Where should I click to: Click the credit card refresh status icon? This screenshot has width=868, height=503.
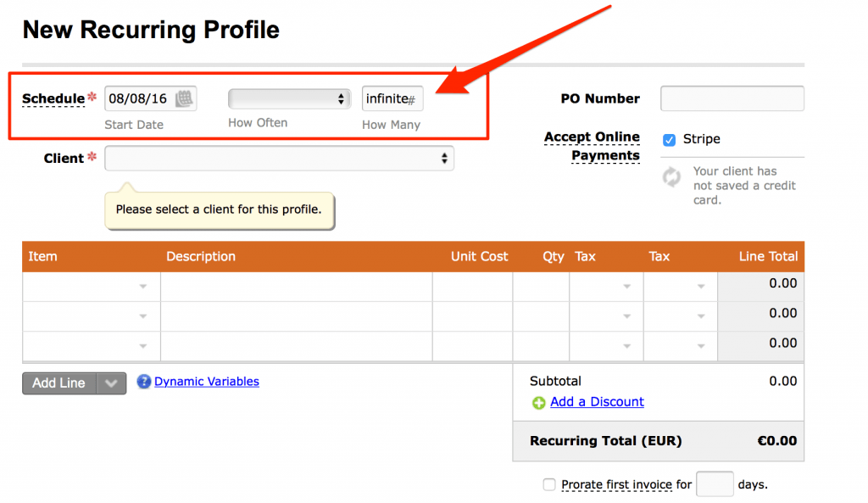[671, 177]
